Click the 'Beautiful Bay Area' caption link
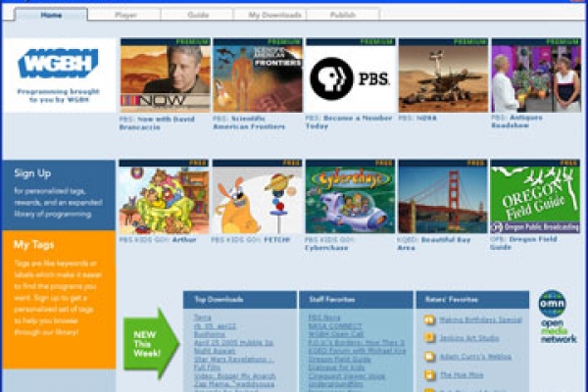 point(434,243)
